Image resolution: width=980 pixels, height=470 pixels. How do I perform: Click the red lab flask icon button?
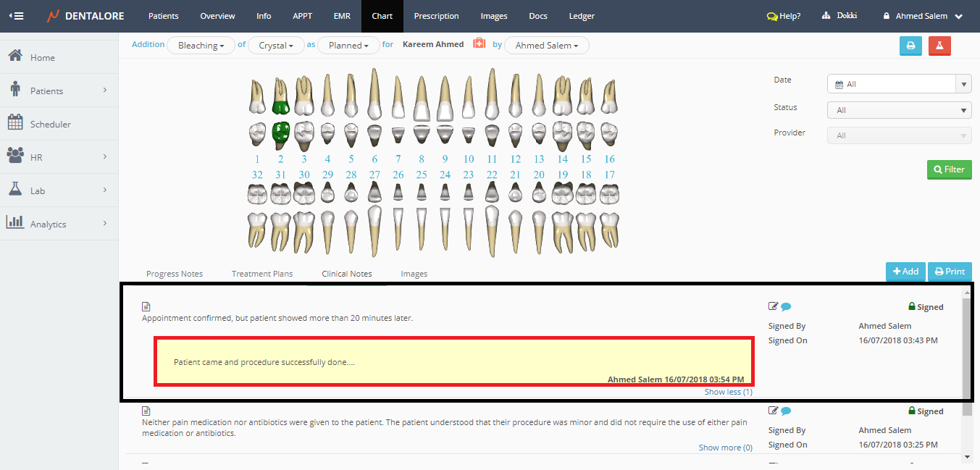click(x=939, y=46)
